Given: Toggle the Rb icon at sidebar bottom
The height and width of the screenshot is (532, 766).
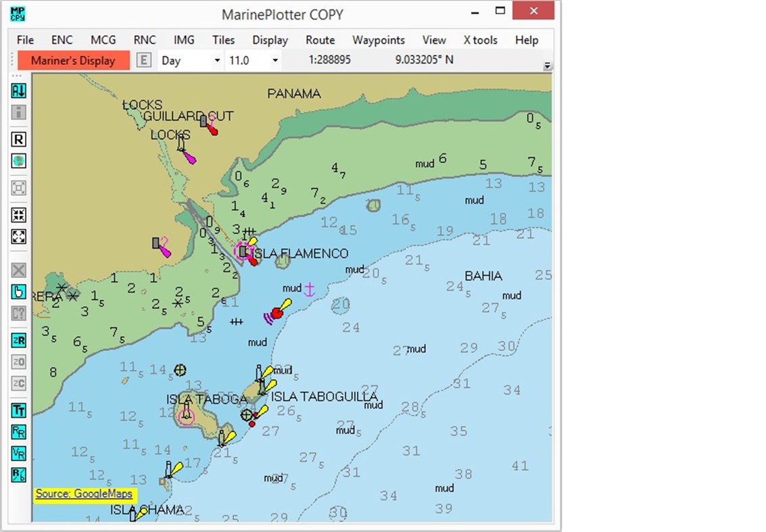Looking at the screenshot, I should (x=18, y=474).
